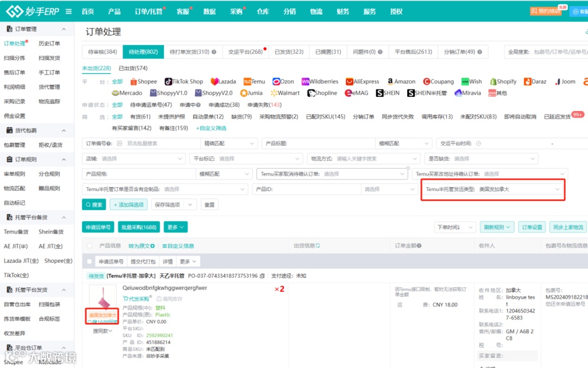This screenshot has height=368, width=588.
Task: Open the 是否缺货 dropdown
Action: [481, 158]
